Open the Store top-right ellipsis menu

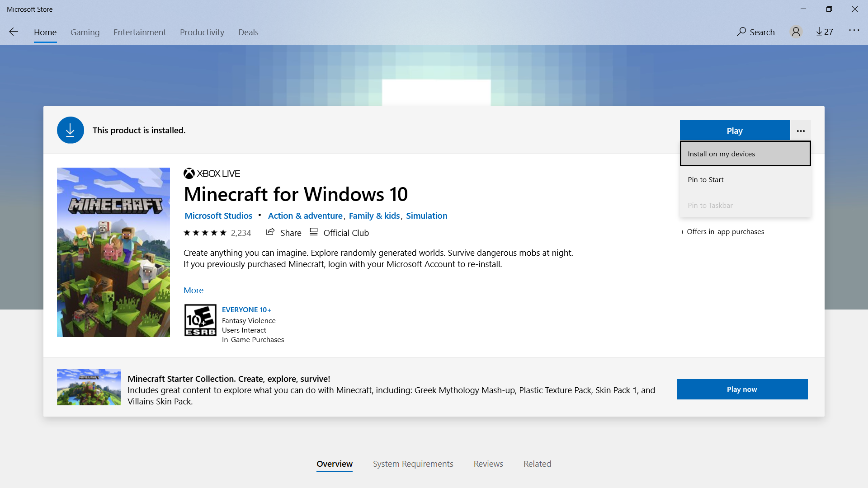pos(854,30)
